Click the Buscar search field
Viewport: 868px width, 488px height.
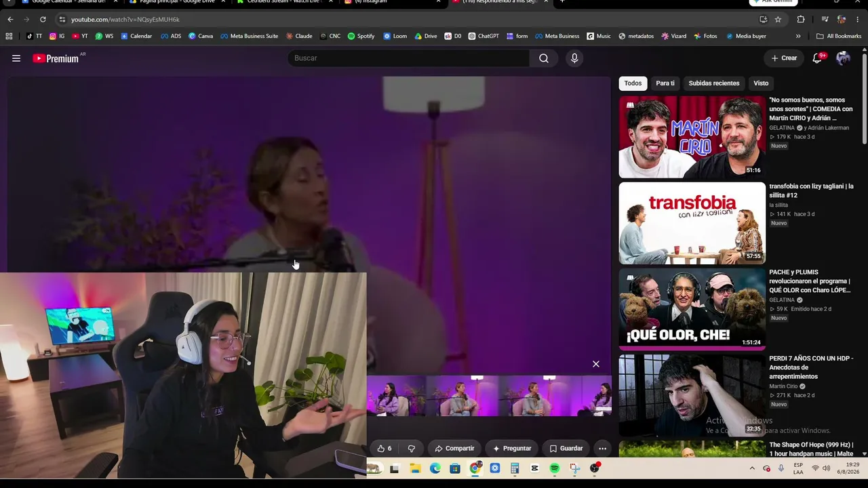click(409, 58)
